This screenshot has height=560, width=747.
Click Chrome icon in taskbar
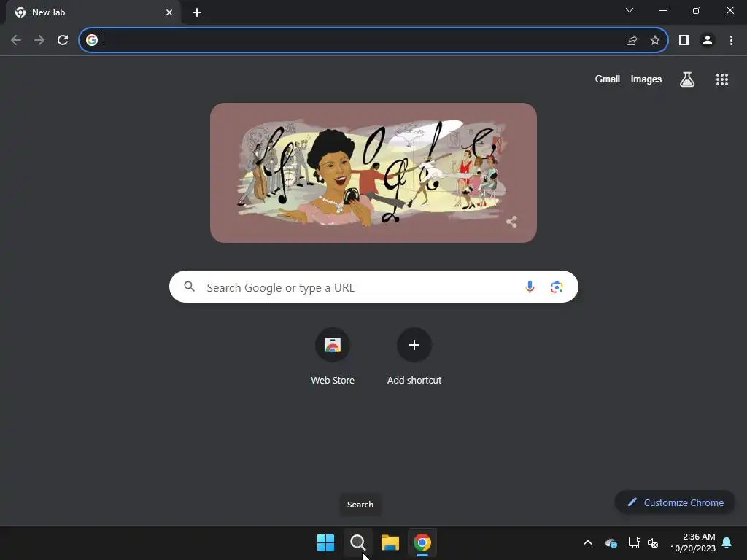(x=422, y=542)
